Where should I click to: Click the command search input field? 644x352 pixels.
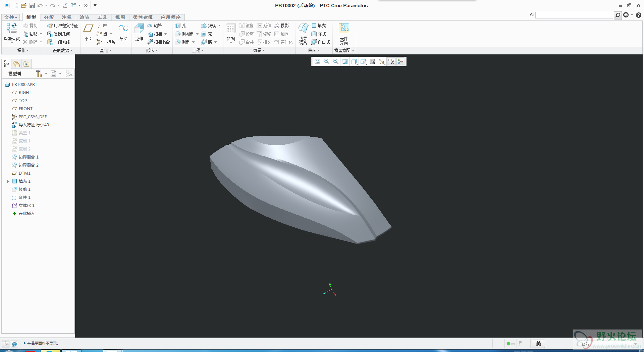tap(574, 15)
